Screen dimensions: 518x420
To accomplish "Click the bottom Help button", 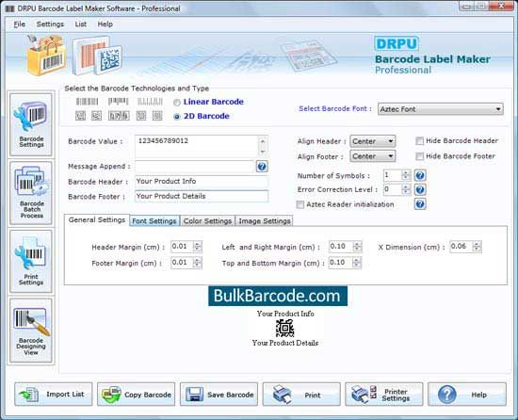I will tap(467, 395).
